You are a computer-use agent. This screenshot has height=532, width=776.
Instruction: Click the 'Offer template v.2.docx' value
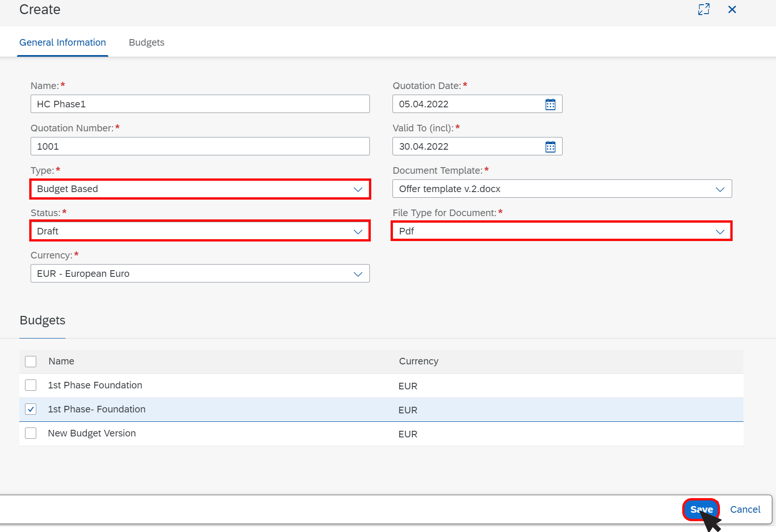pos(449,189)
